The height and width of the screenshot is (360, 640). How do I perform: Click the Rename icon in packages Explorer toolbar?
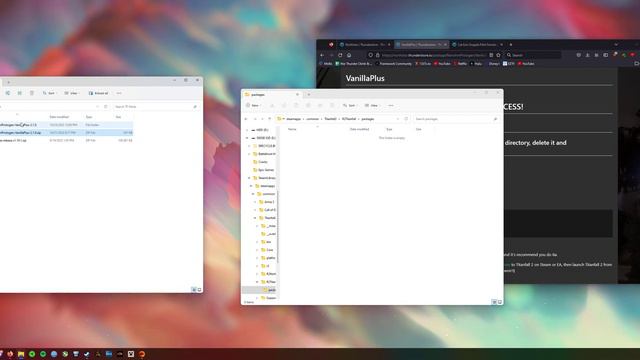pyautogui.click(x=308, y=105)
